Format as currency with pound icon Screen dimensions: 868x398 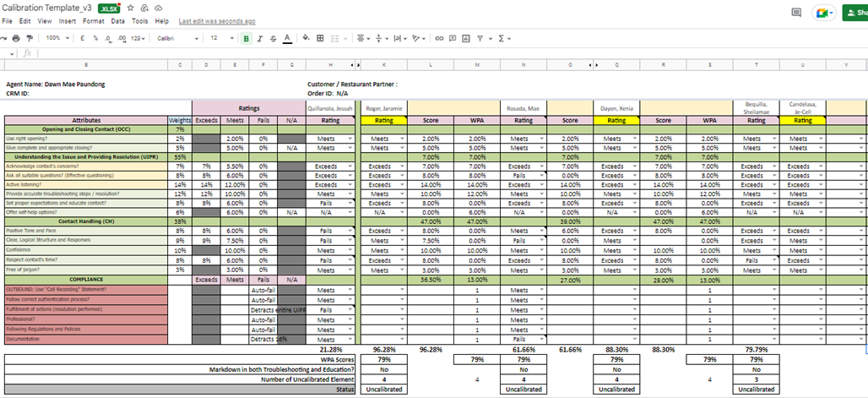(x=82, y=38)
